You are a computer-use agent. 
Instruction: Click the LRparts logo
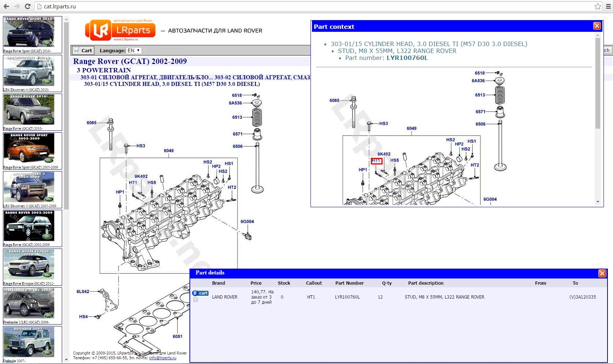coord(120,30)
